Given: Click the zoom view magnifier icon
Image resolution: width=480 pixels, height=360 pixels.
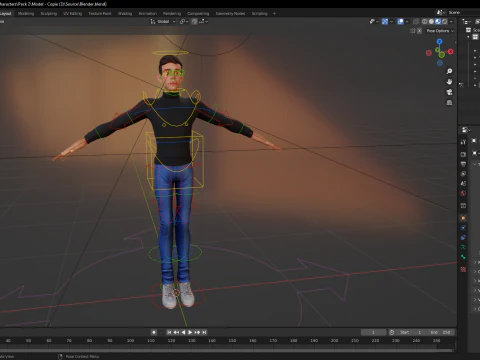Looking at the screenshot, I should pos(449,71).
